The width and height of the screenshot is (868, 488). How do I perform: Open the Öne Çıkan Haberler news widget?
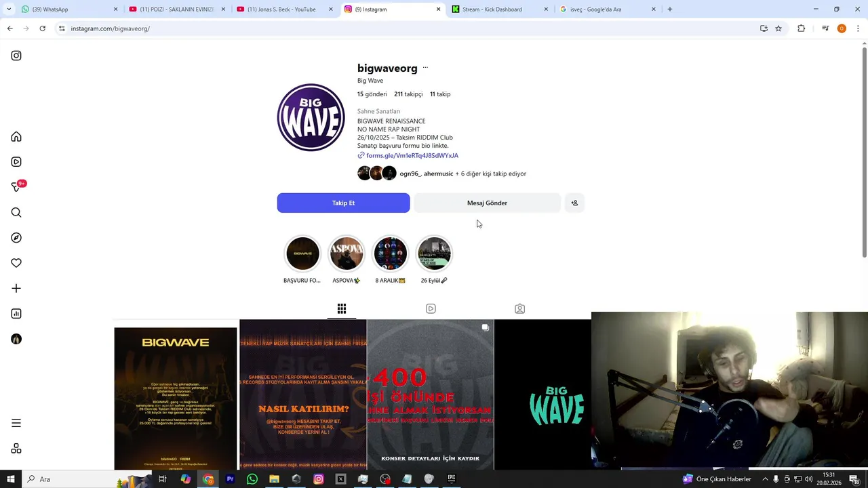click(717, 479)
